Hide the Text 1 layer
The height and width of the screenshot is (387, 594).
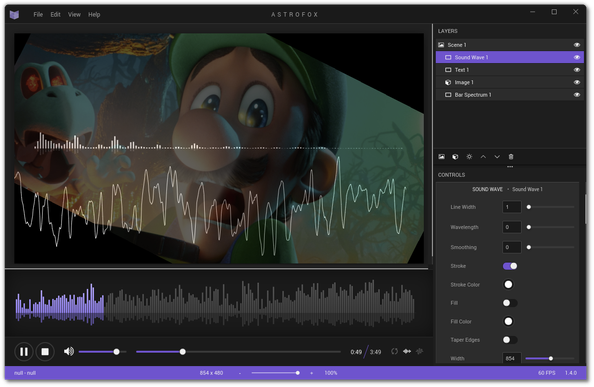[577, 70]
